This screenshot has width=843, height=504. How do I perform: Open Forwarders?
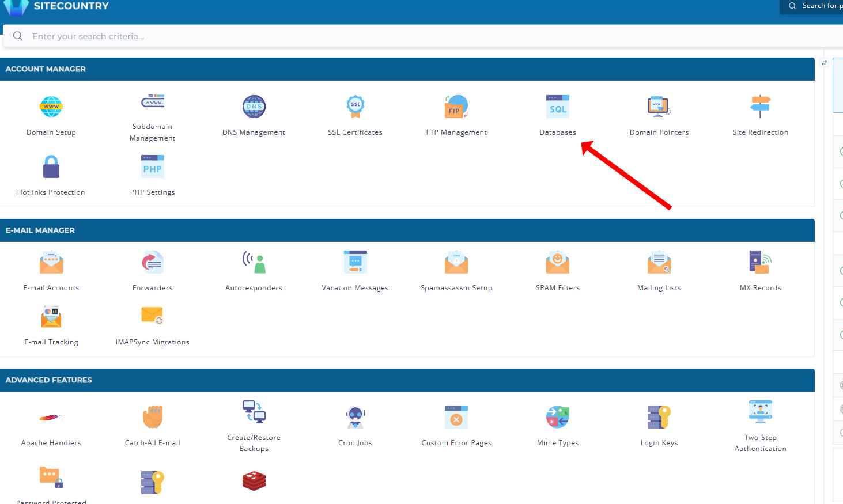pyautogui.click(x=152, y=271)
